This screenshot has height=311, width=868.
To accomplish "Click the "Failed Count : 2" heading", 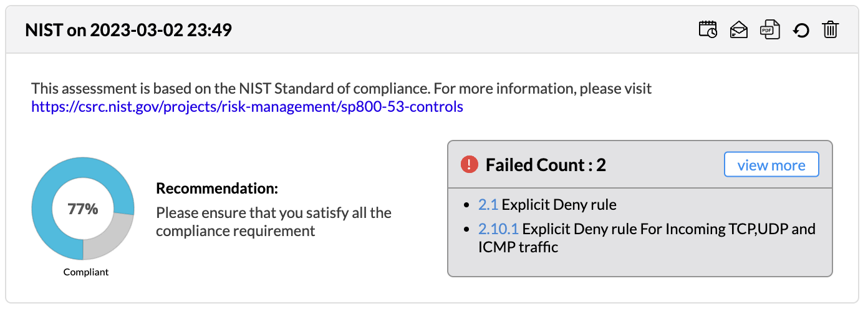I will coord(546,165).
